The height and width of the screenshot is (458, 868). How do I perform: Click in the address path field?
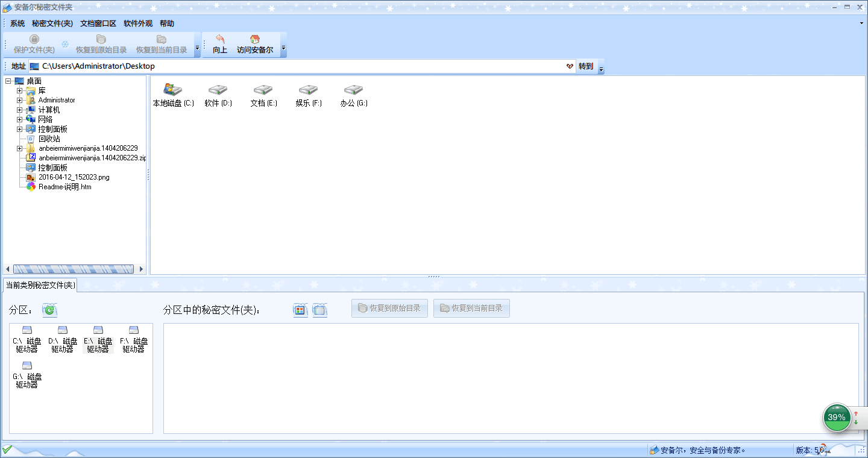pyautogui.click(x=301, y=66)
